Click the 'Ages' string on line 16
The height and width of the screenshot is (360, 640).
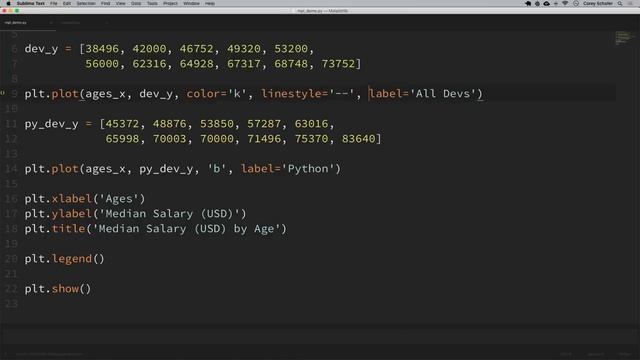coord(119,199)
